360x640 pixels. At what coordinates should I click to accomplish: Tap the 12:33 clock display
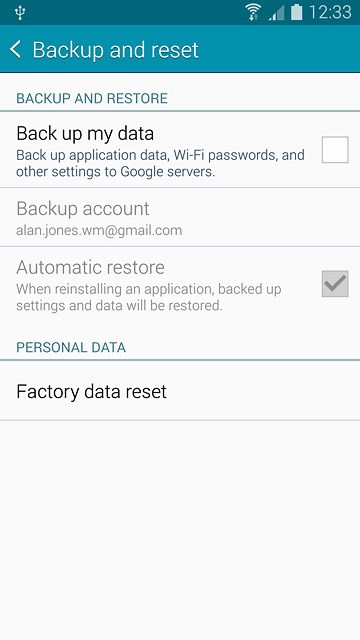pyautogui.click(x=330, y=12)
